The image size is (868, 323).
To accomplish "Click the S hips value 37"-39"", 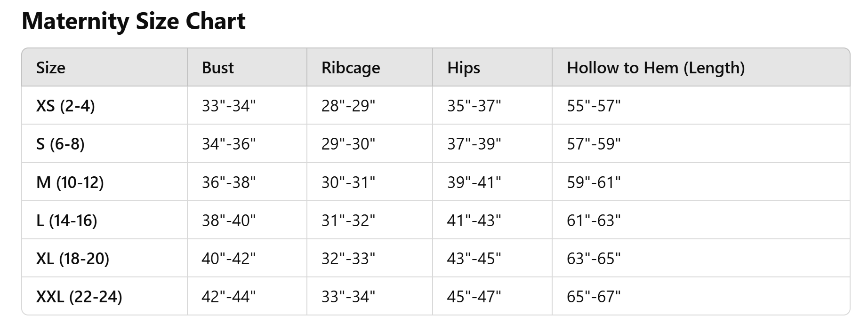I will click(x=474, y=144).
